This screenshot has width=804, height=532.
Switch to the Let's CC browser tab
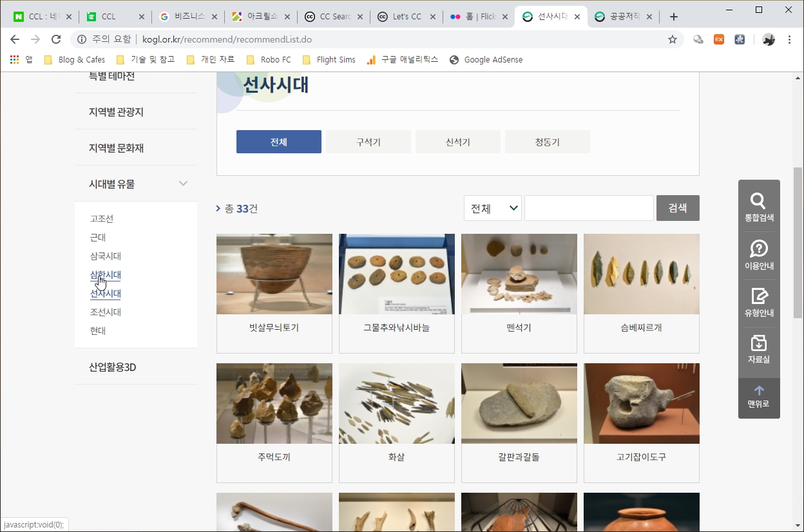click(405, 17)
